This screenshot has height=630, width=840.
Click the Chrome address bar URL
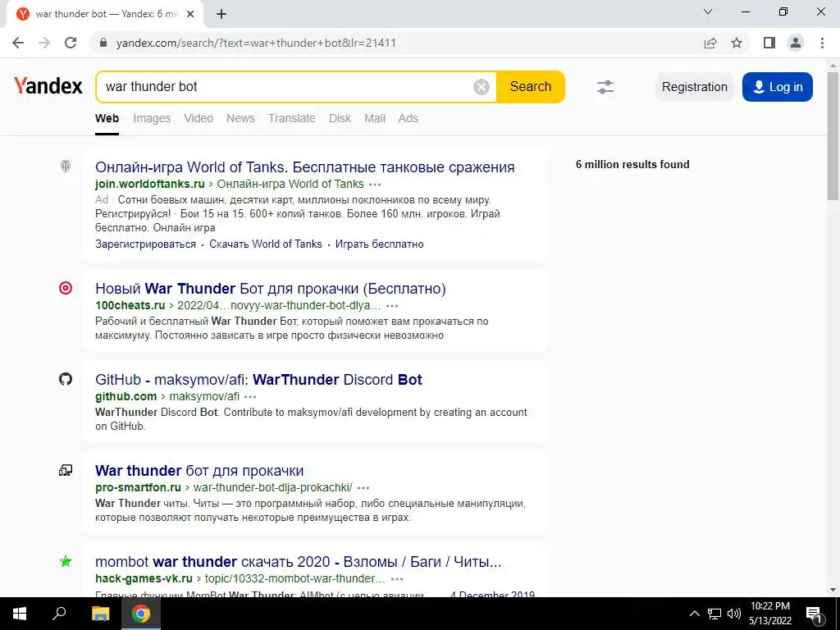point(256,43)
